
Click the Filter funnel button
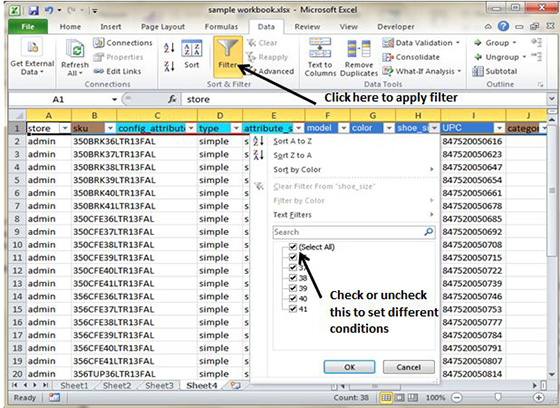[x=228, y=56]
